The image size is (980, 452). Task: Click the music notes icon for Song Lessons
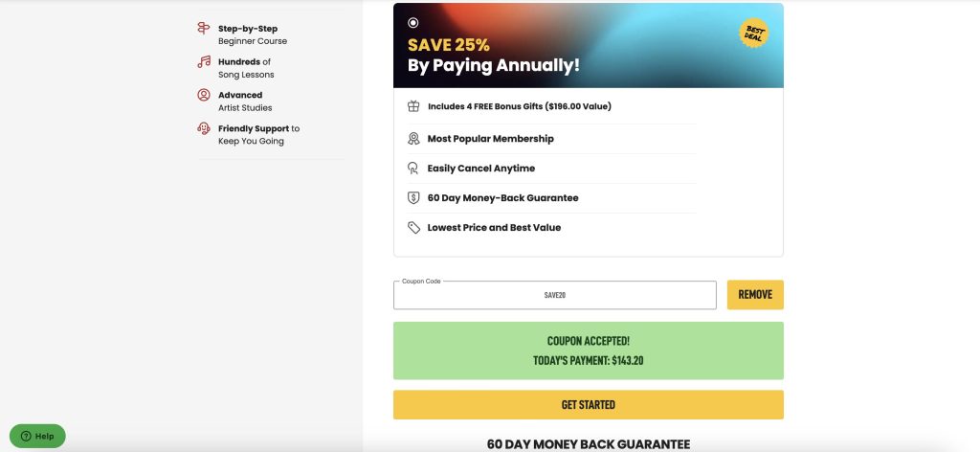pos(204,61)
